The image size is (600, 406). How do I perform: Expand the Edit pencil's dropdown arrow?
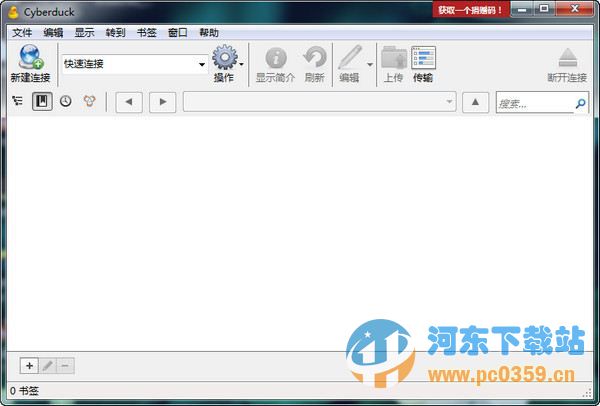(x=370, y=64)
